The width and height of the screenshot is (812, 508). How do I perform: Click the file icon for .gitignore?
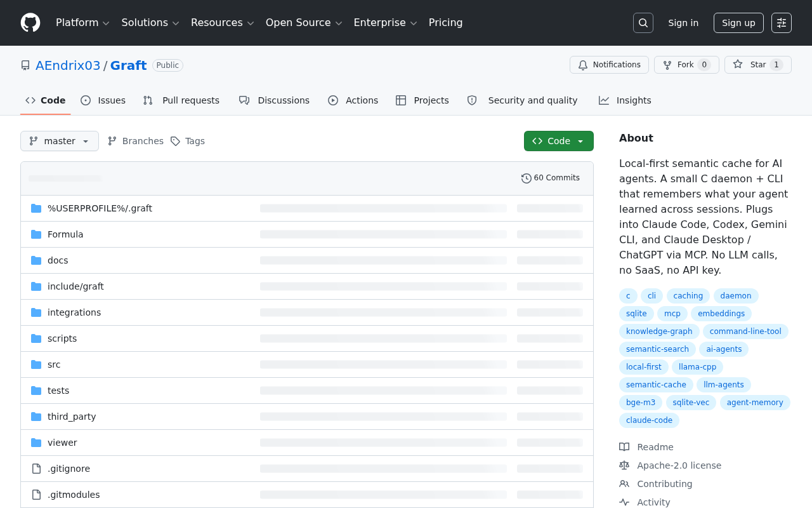(36, 469)
